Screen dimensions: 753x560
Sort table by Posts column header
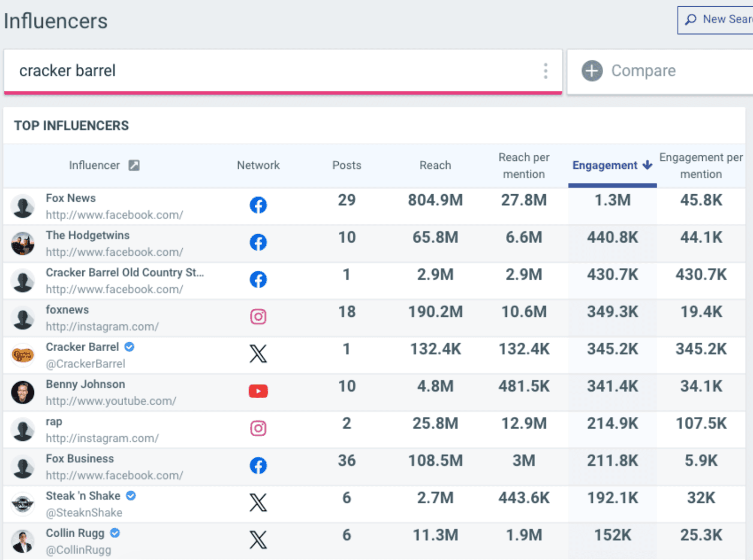(346, 166)
